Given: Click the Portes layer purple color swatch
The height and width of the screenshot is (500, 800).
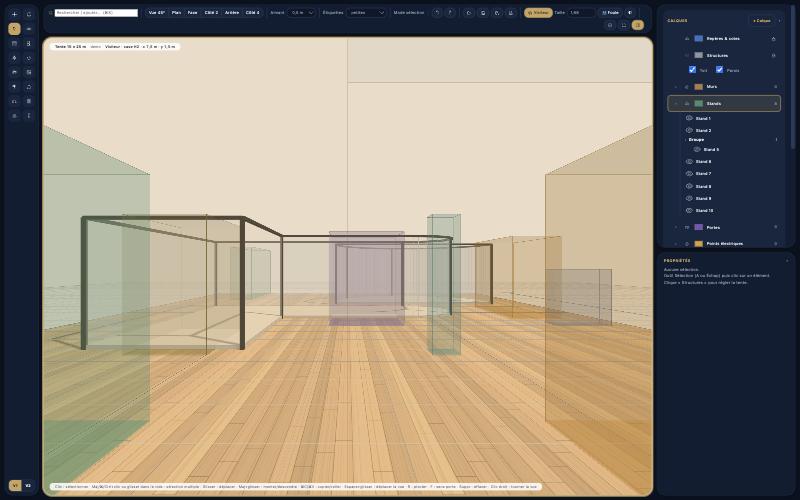Looking at the screenshot, I should [698, 227].
